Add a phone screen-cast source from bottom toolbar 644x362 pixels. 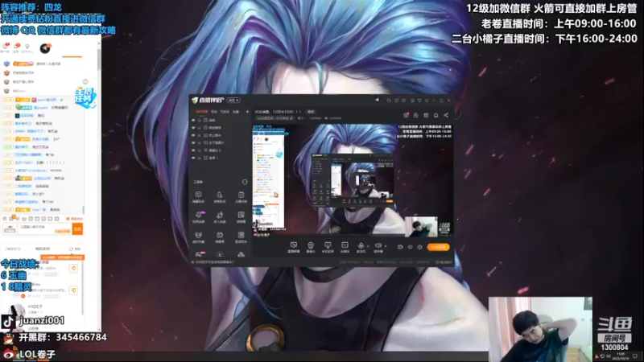[x=328, y=247]
